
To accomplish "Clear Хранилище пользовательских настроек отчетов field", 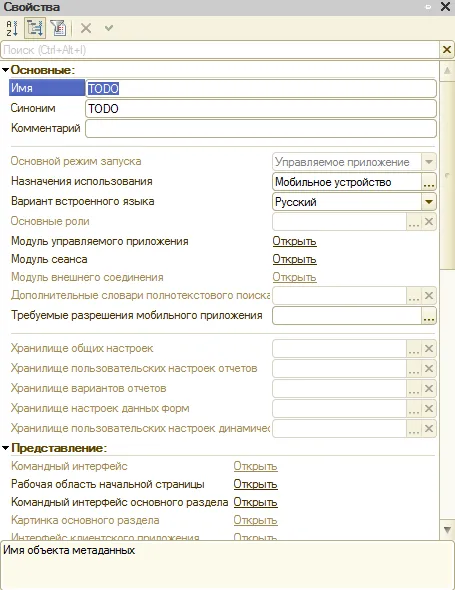I will tap(429, 369).
